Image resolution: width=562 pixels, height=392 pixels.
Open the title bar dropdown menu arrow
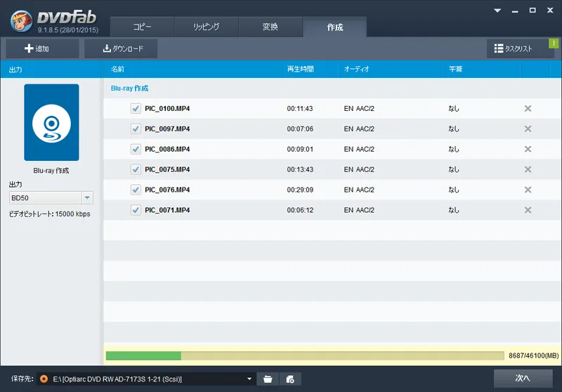[x=497, y=11]
